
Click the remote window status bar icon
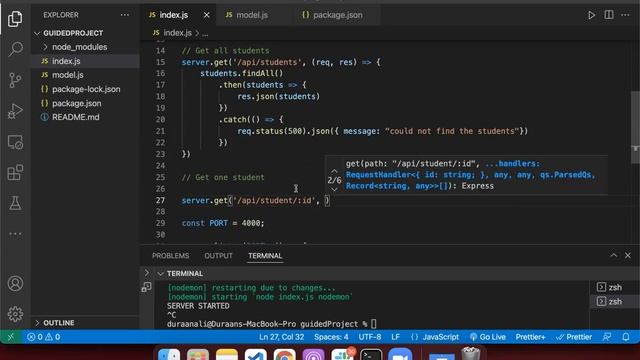coord(11,337)
